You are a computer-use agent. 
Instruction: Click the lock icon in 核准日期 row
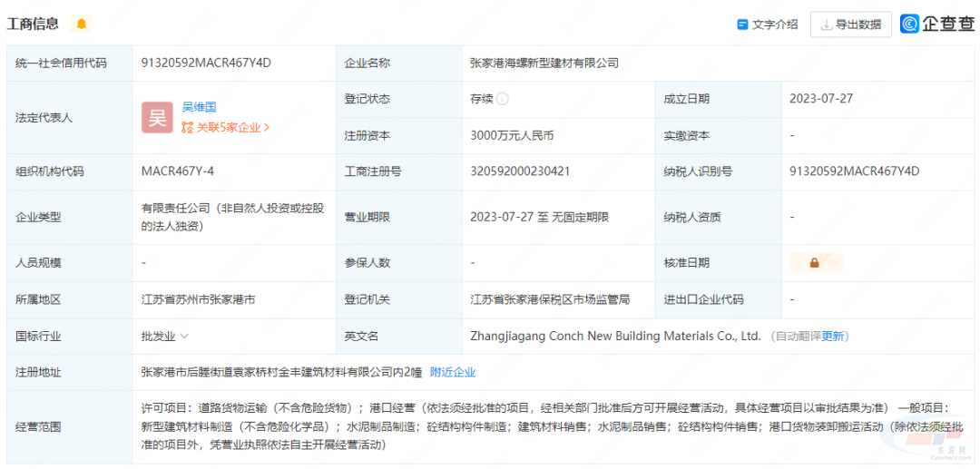pyautogui.click(x=814, y=263)
